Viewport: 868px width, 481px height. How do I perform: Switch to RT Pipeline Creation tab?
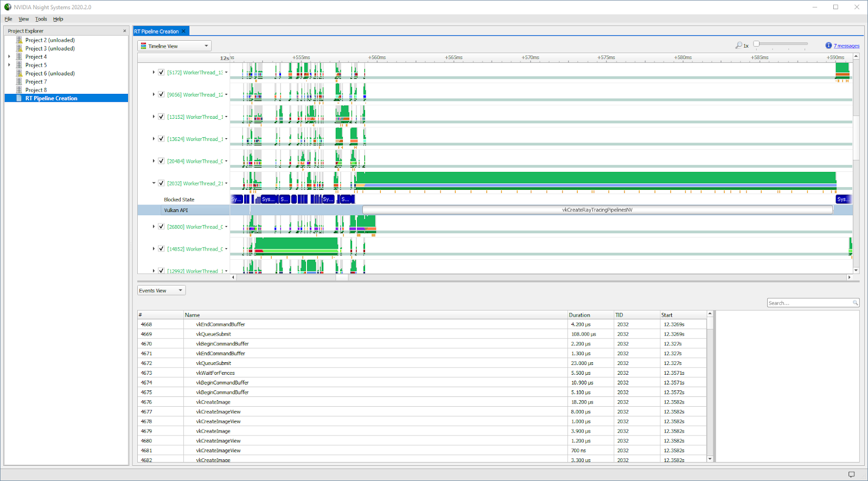(x=156, y=31)
